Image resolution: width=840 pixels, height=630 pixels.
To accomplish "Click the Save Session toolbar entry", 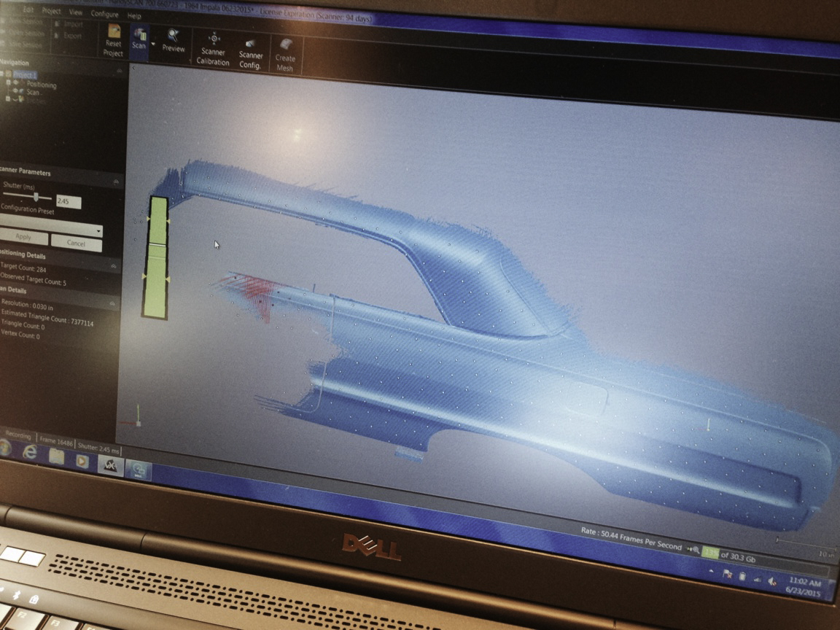I will pyautogui.click(x=23, y=44).
